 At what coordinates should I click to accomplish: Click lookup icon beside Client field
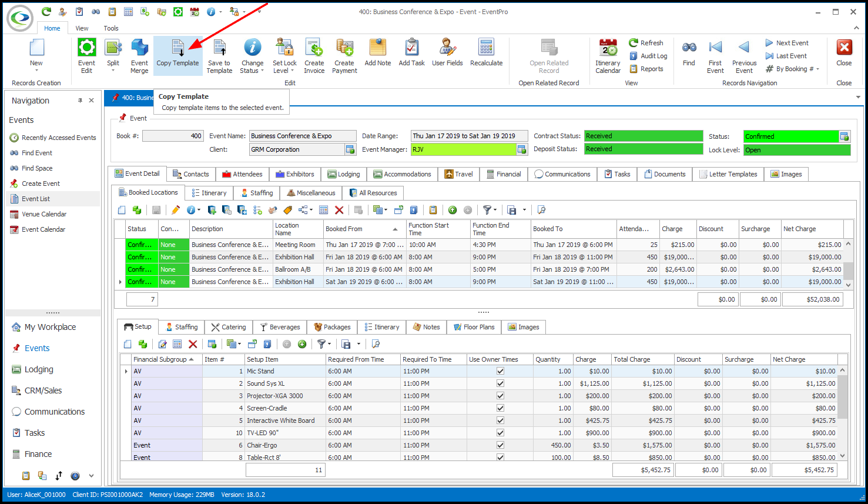click(350, 149)
